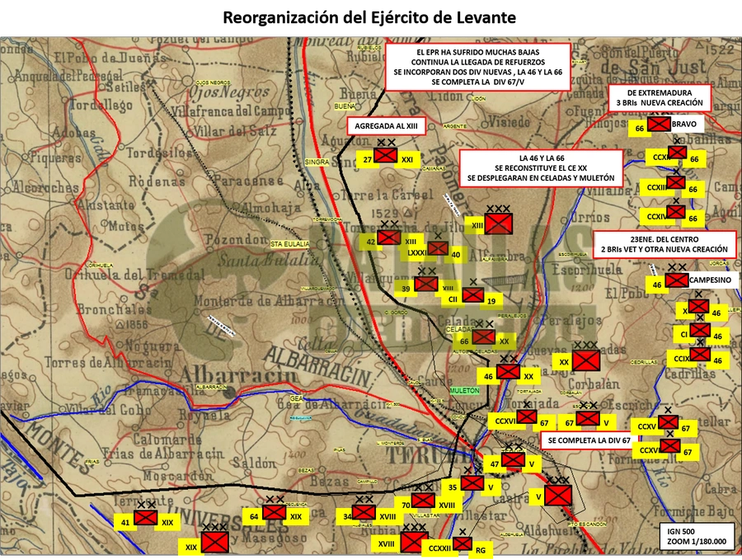This screenshot has height=560, width=742.
Task: Click the V corps unit symbol
Action: pos(558,496)
